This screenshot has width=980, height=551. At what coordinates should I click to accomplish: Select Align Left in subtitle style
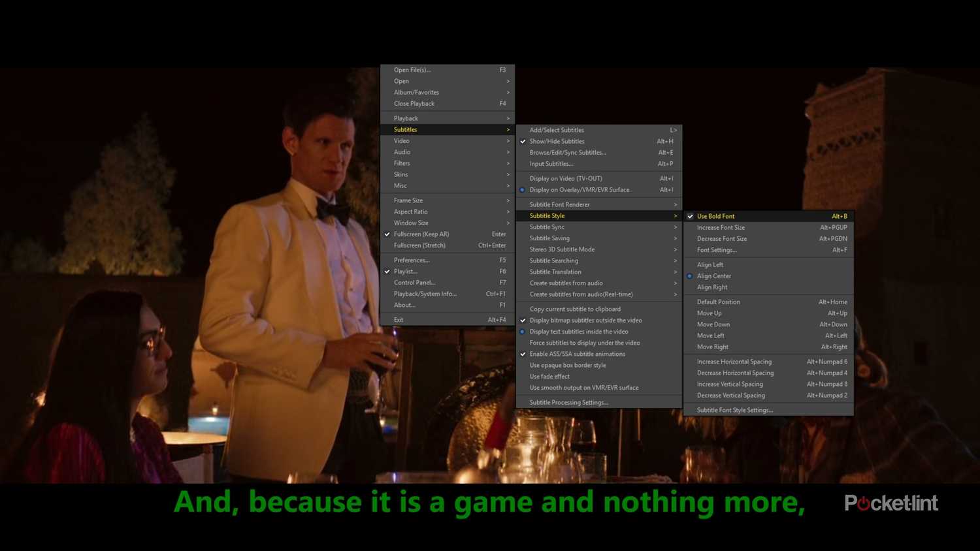710,264
